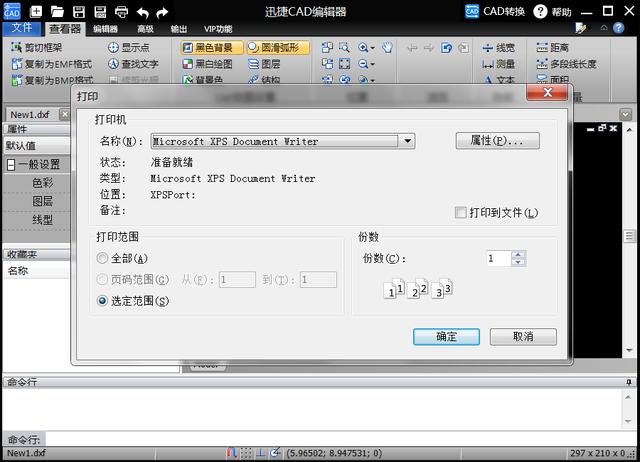The width and height of the screenshot is (640, 462).
Task: Switch to 编辑器 tab
Action: [105, 29]
